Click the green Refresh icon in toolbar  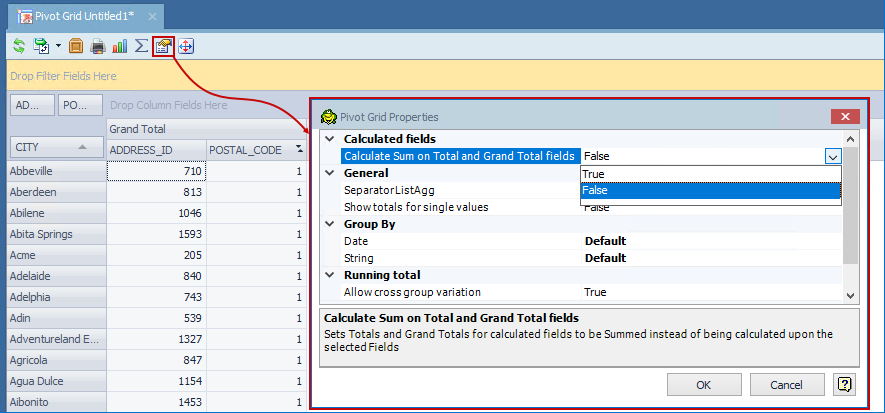point(19,46)
